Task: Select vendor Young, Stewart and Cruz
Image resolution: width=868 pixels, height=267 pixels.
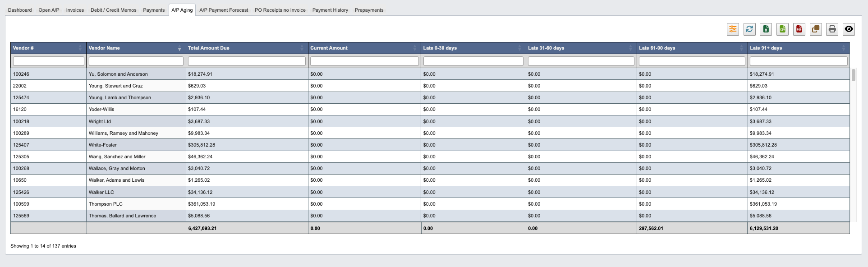Action: pos(115,86)
